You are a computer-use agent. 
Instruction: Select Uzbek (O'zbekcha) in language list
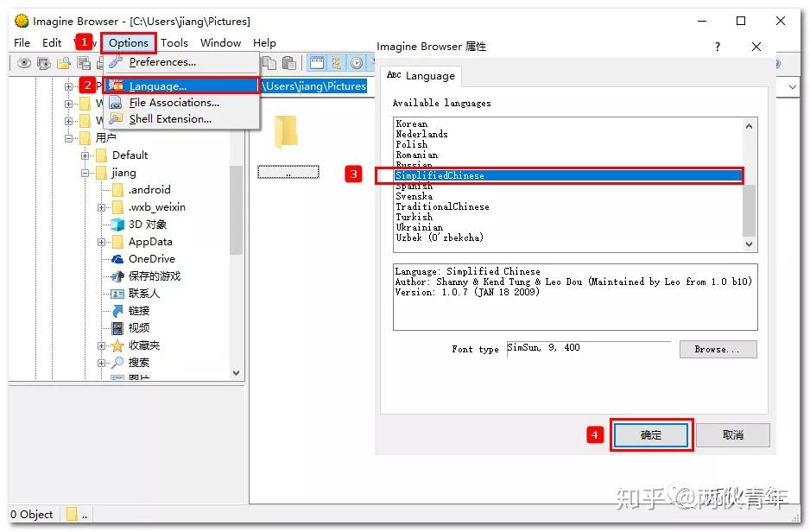pos(568,237)
